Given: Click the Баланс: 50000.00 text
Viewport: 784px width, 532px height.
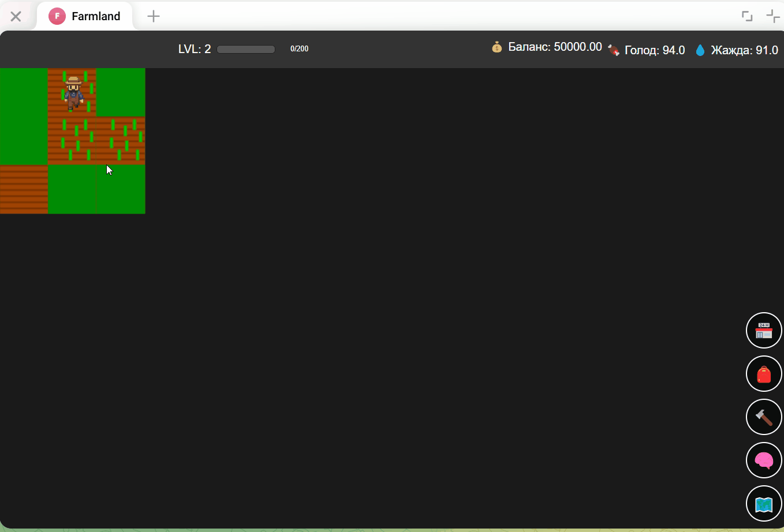Looking at the screenshot, I should (x=555, y=47).
